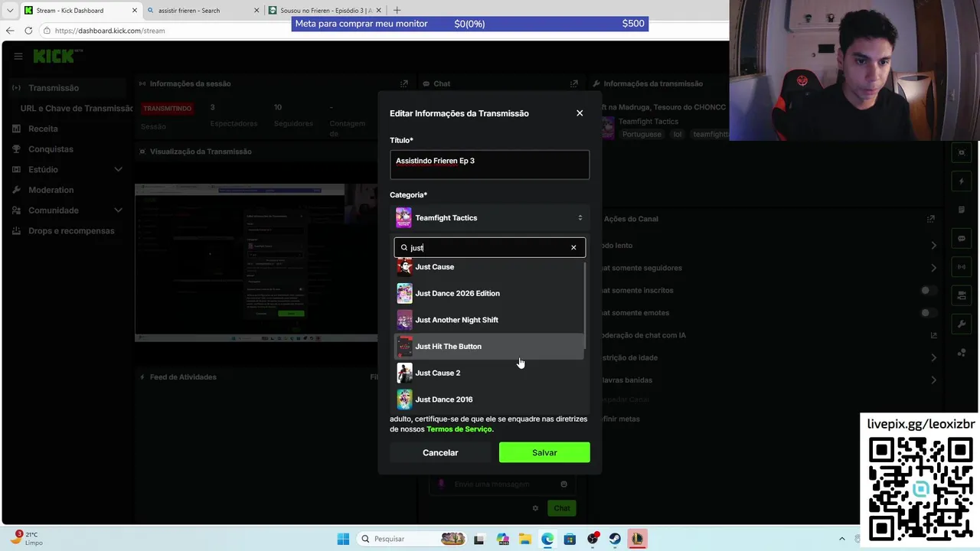Screen dimensions: 980x551
Task: Open Transmissão in the sidebar
Action: pyautogui.click(x=54, y=88)
